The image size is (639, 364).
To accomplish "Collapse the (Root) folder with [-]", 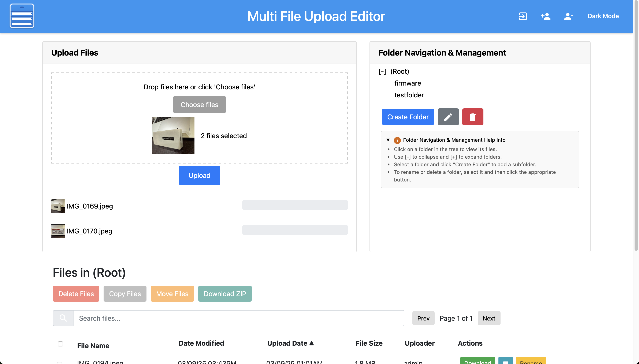I will click(382, 71).
